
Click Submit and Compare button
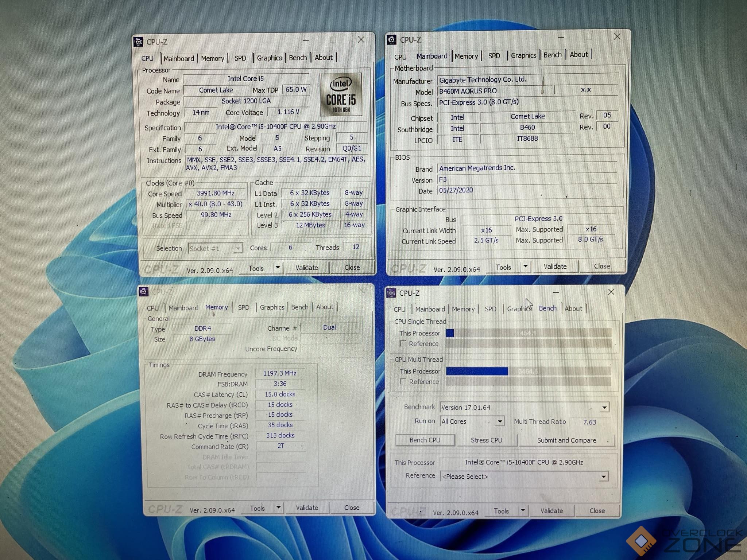point(566,440)
